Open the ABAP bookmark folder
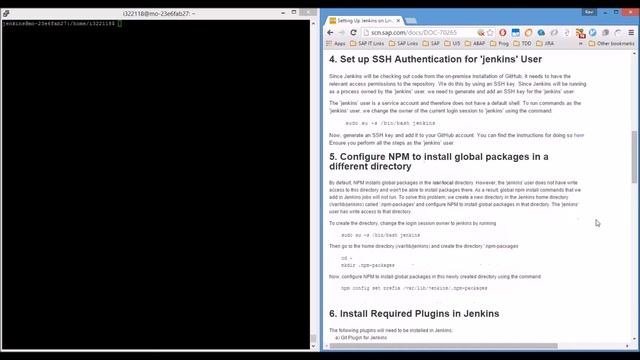This screenshot has width=640, height=360. [475, 43]
